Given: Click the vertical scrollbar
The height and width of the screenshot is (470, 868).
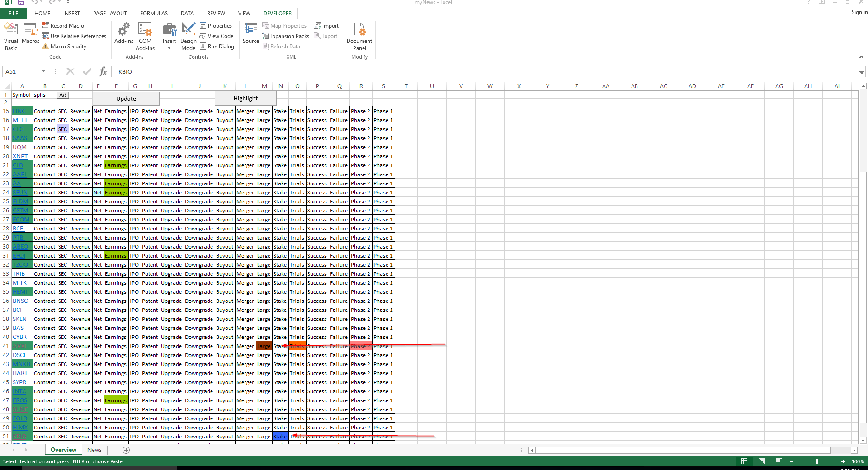Looking at the screenshot, I should tap(863, 297).
